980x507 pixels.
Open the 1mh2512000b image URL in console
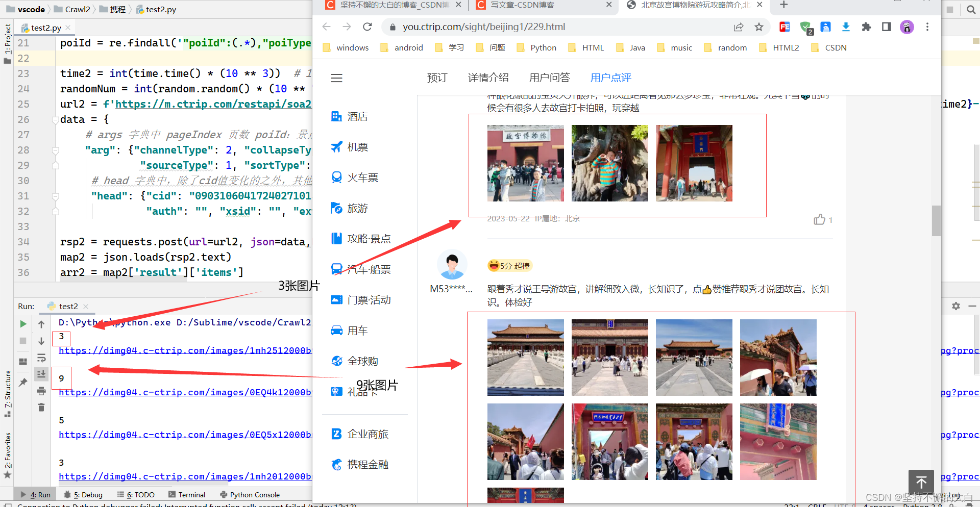[185, 350]
